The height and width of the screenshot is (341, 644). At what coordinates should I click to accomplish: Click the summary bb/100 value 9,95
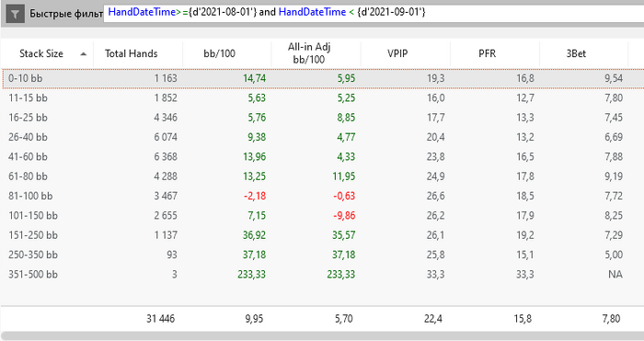coord(254,318)
